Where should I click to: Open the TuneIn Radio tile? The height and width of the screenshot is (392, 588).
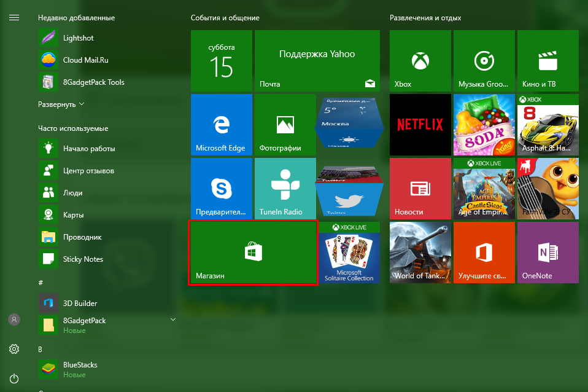[285, 189]
